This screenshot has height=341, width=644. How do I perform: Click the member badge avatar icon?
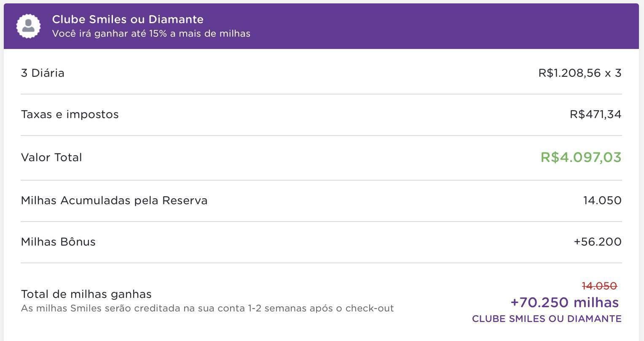28,26
